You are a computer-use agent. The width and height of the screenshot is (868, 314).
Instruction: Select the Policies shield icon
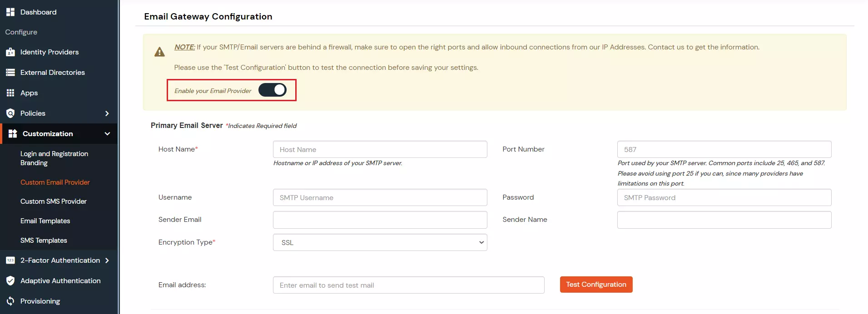click(10, 113)
